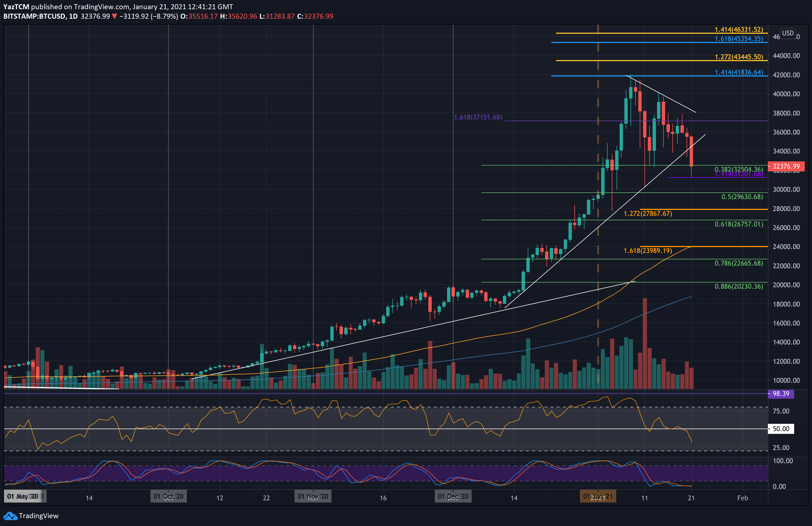Screen dimensions: 812x526
Task: Click the 10000.00 price axis label
Action: pyautogui.click(x=786, y=380)
